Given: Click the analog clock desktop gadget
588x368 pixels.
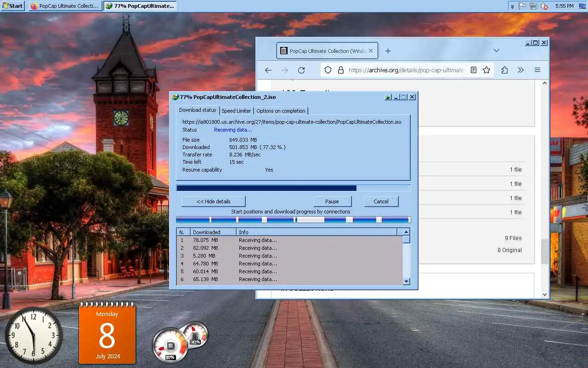Looking at the screenshot, I should (x=34, y=336).
